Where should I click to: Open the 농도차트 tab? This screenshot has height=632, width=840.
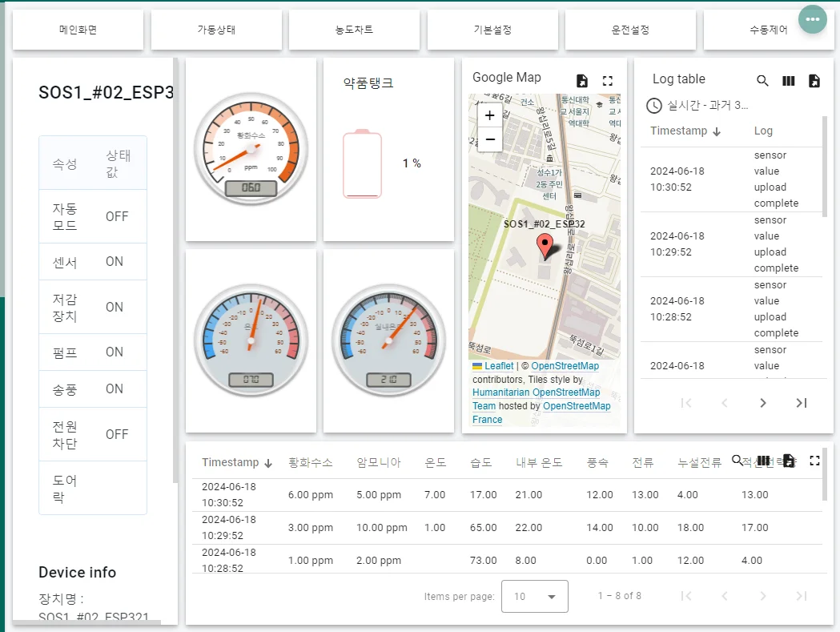pos(354,30)
